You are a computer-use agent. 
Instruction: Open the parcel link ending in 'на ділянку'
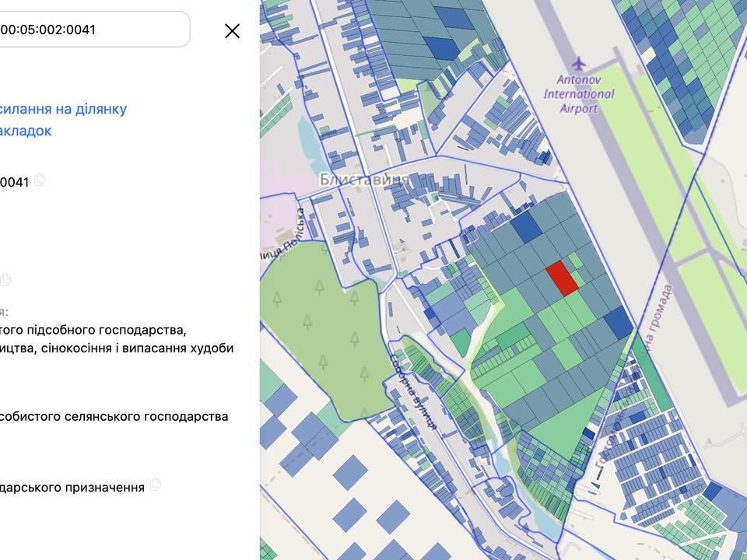point(64,109)
